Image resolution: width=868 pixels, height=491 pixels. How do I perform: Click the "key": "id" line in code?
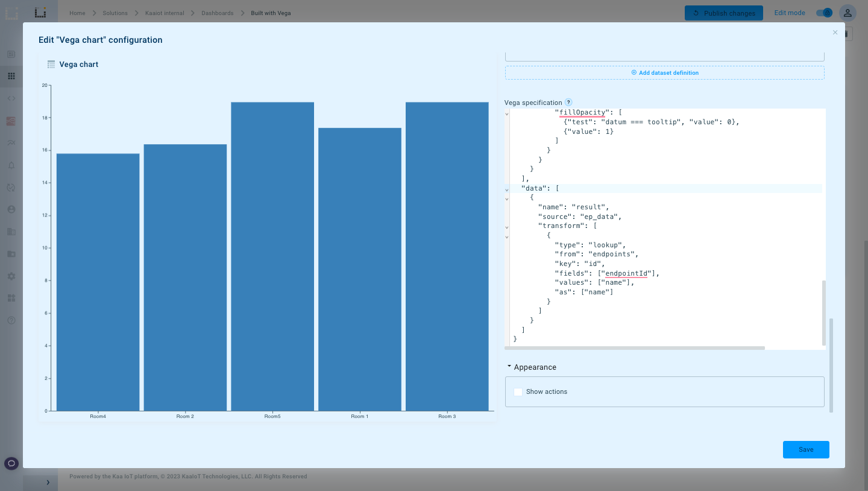pos(580,264)
